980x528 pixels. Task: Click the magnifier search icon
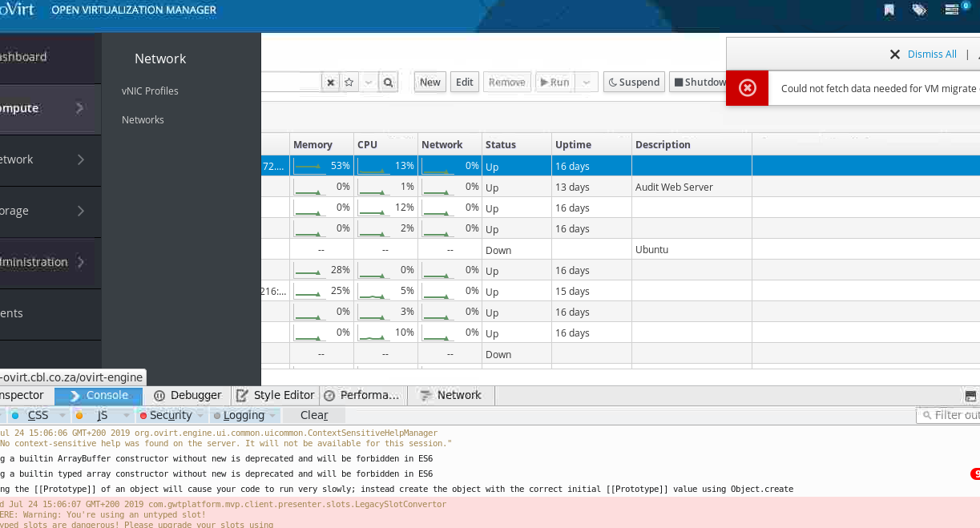pyautogui.click(x=388, y=82)
